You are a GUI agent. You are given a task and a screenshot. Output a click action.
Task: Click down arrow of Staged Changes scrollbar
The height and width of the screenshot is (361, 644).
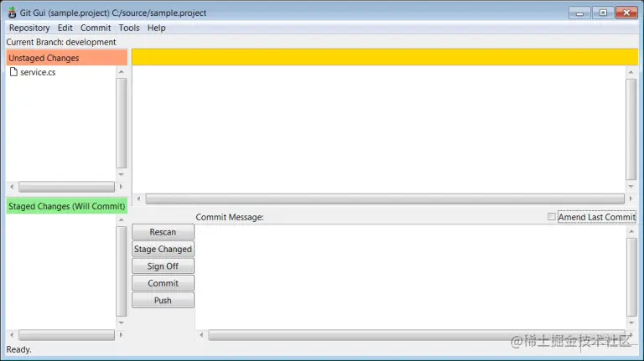point(122,322)
